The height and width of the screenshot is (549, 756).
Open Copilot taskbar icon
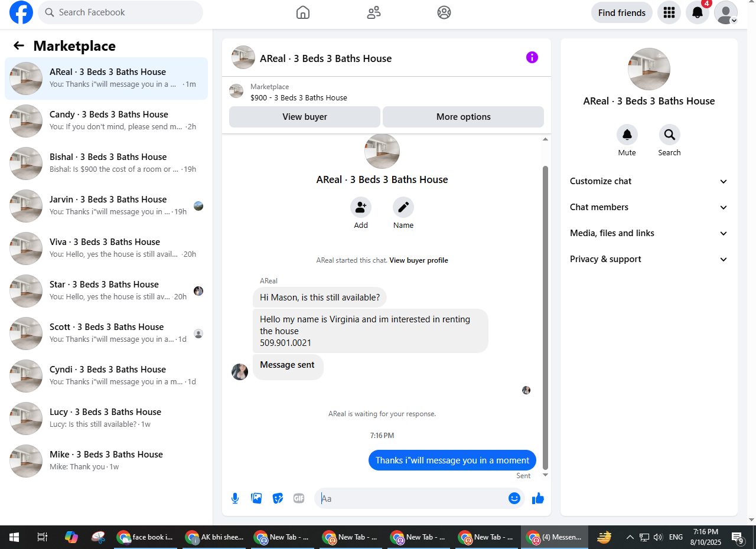coord(71,537)
